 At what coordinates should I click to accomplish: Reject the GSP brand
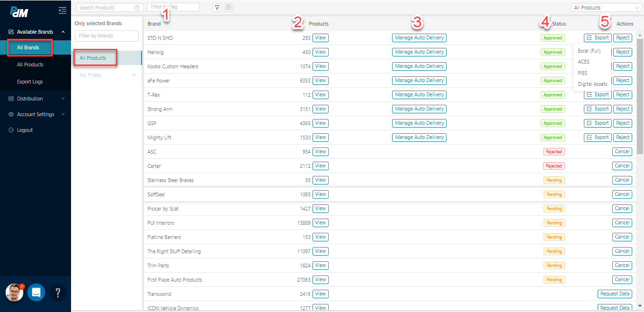pyautogui.click(x=623, y=123)
